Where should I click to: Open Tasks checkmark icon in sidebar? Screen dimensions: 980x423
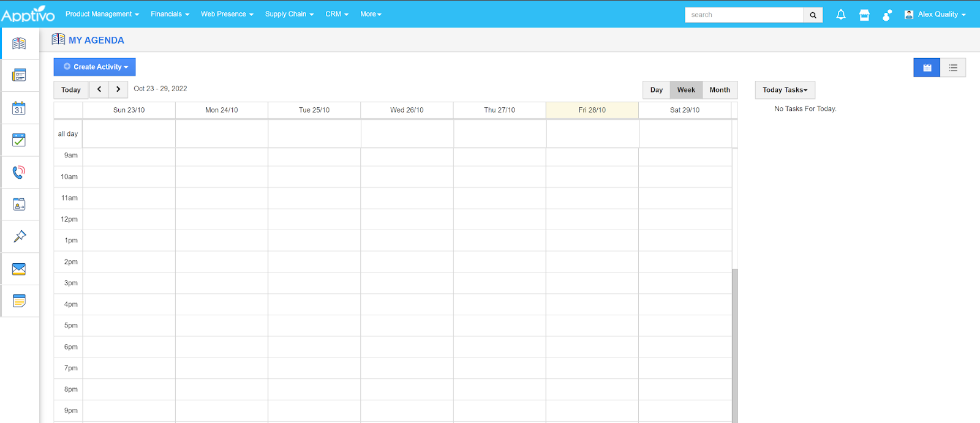[x=19, y=140]
